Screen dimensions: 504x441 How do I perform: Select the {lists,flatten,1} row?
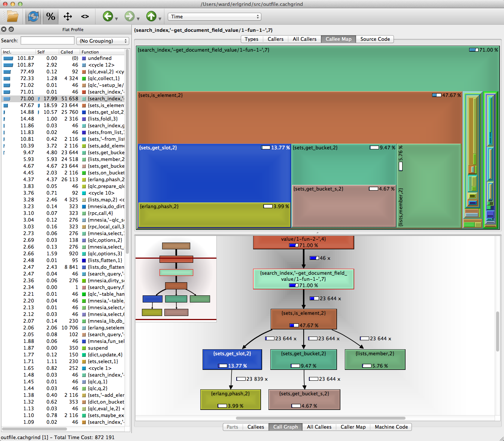click(x=63, y=260)
